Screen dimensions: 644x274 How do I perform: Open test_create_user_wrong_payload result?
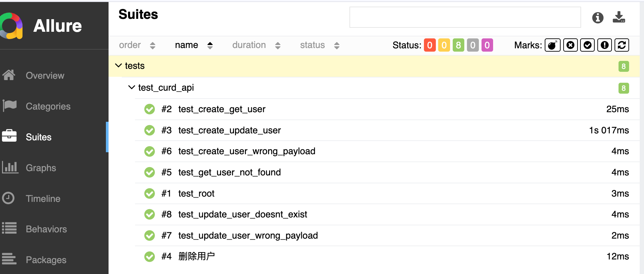[387, 151]
